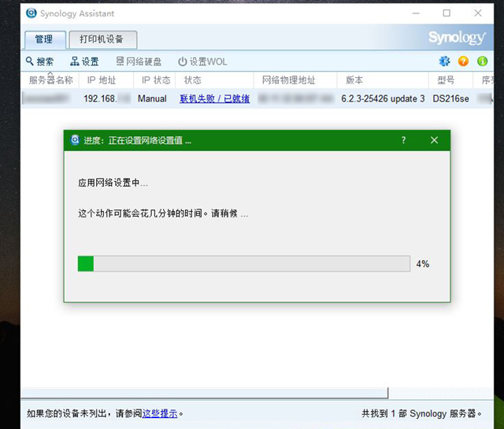Select the Manual IP status cell
This screenshot has height=429, width=504.
click(152, 98)
